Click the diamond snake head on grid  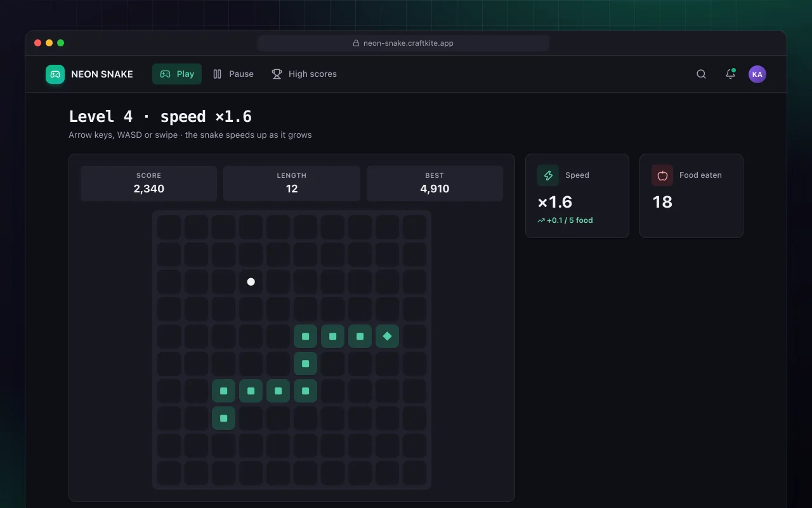pos(387,336)
